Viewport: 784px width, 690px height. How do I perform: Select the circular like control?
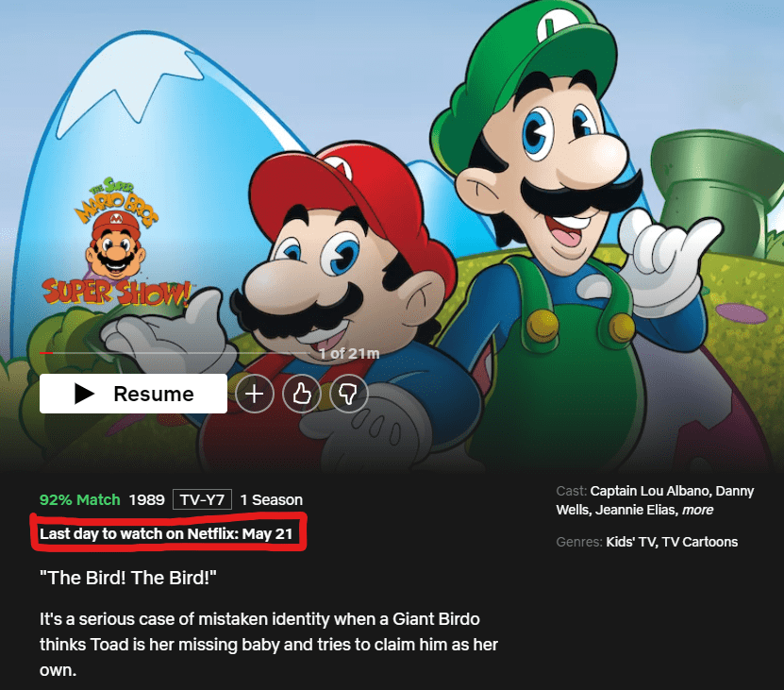click(302, 394)
